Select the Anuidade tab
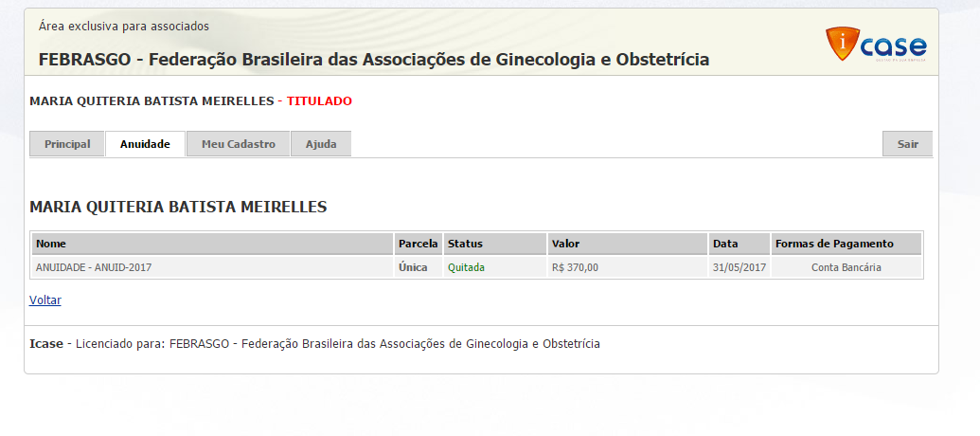The height and width of the screenshot is (436, 980). (145, 144)
